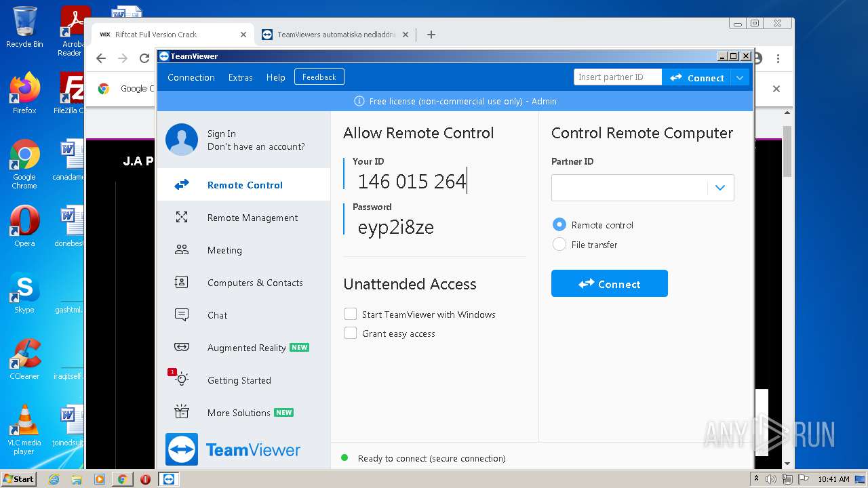868x488 pixels.
Task: Close the TeamViewers automatiska nedladdning tab
Action: pyautogui.click(x=406, y=35)
